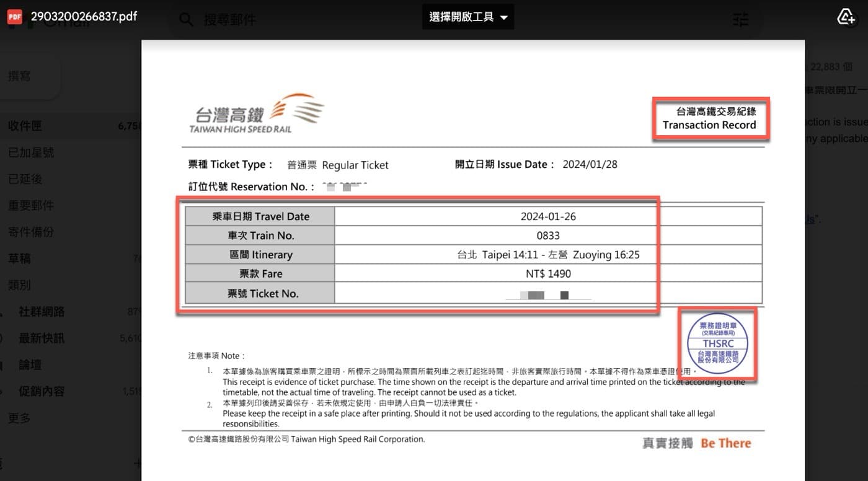Open the 選擇開啟工具 dropdown

(468, 17)
